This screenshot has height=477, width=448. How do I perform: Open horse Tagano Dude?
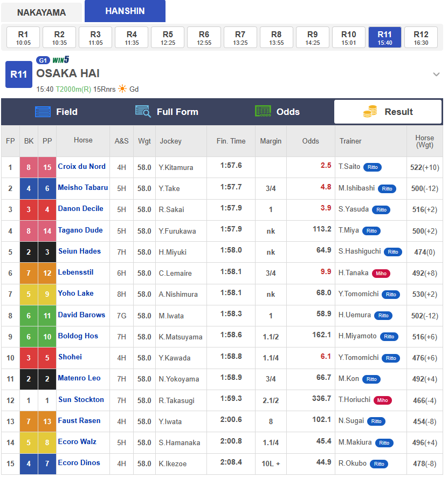click(x=80, y=230)
